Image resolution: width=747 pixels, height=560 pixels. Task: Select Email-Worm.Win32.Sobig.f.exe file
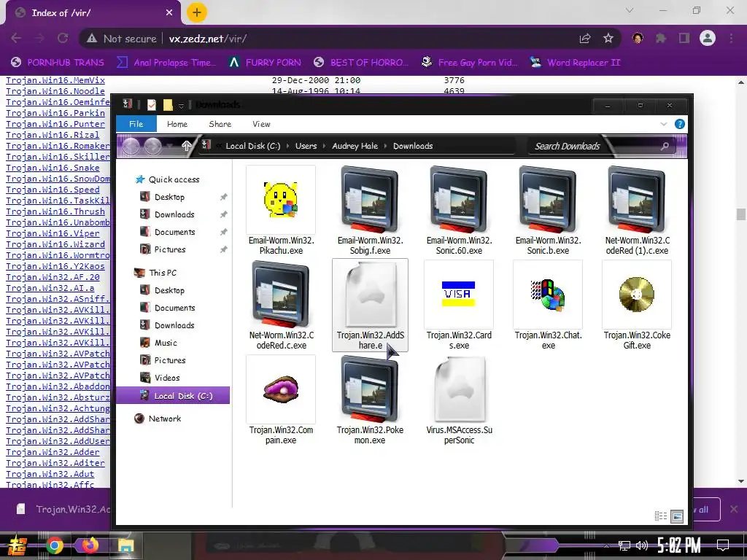click(x=370, y=211)
